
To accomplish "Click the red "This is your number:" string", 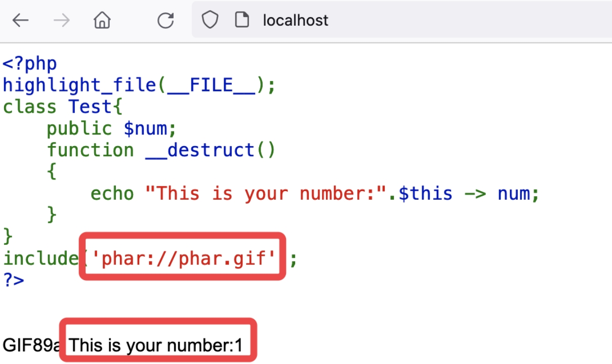I will 266,194.
